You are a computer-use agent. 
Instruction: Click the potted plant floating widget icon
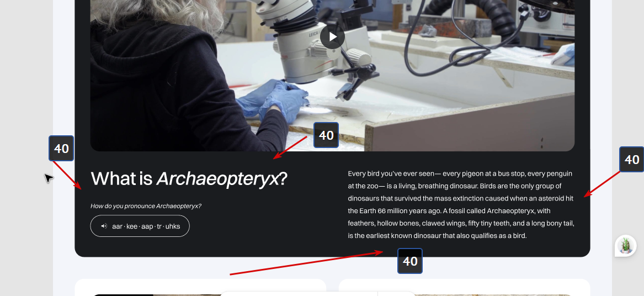coord(625,246)
